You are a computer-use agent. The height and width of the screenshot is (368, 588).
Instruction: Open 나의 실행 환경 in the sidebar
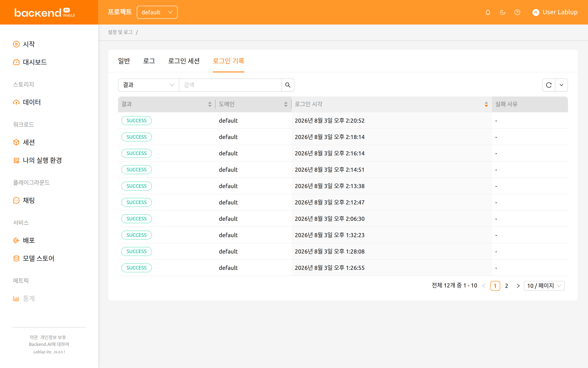(42, 160)
